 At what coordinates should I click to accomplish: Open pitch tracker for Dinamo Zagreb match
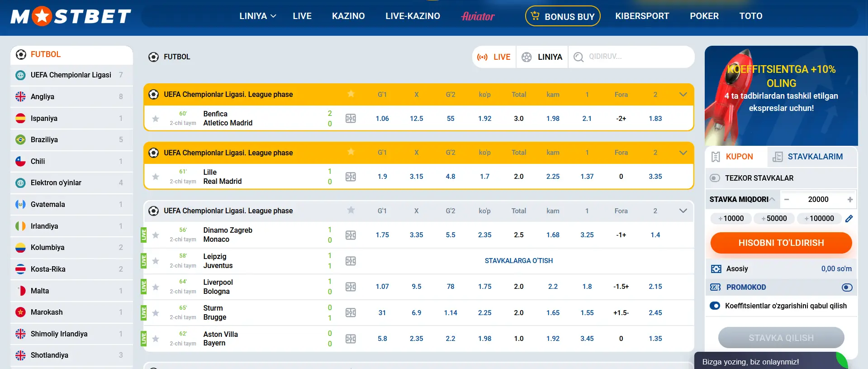click(351, 235)
